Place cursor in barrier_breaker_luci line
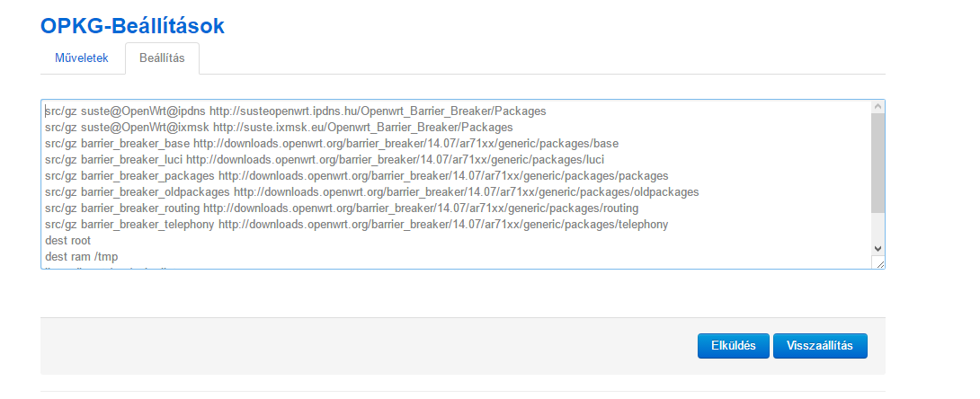980x399 pixels. (325, 160)
